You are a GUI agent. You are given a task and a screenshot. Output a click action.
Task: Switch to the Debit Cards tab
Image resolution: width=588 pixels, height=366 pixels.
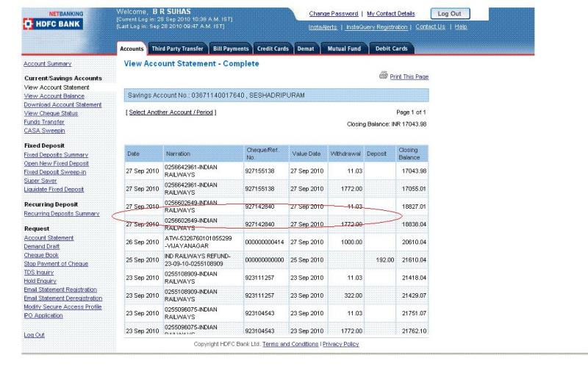tap(391, 49)
